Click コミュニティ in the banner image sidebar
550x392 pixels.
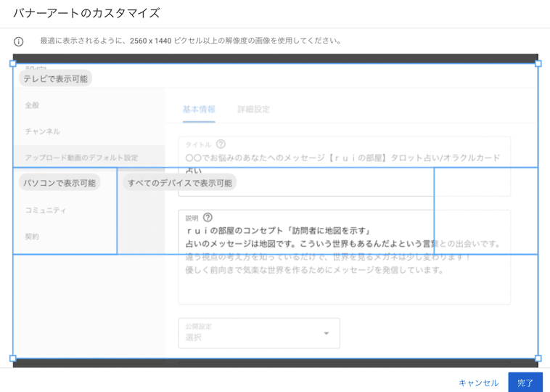[x=45, y=211]
